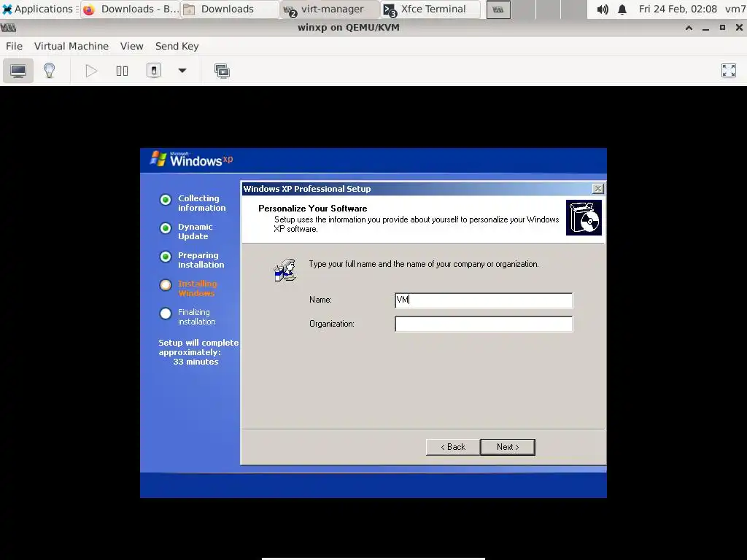The image size is (747, 560).
Task: Click the Run virtual machine play button
Action: [x=91, y=71]
